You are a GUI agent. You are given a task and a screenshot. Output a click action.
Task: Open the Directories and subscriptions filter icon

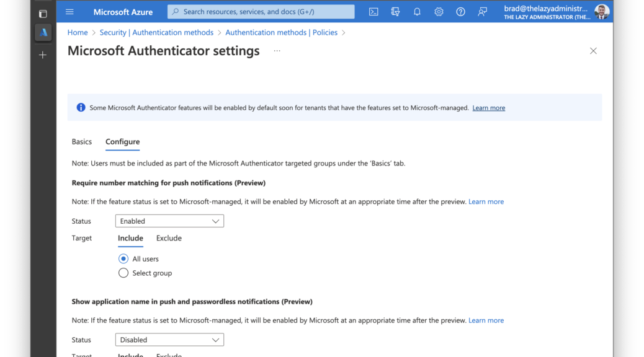pos(395,12)
